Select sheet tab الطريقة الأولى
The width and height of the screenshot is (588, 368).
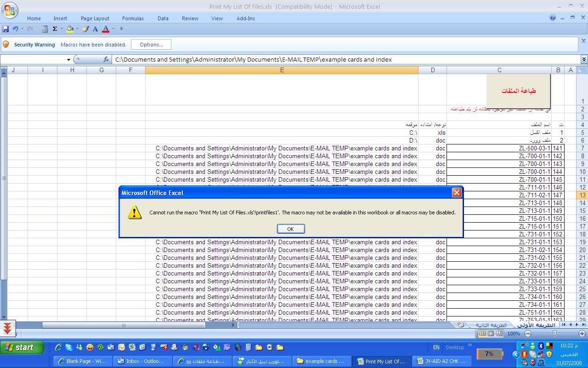point(535,325)
